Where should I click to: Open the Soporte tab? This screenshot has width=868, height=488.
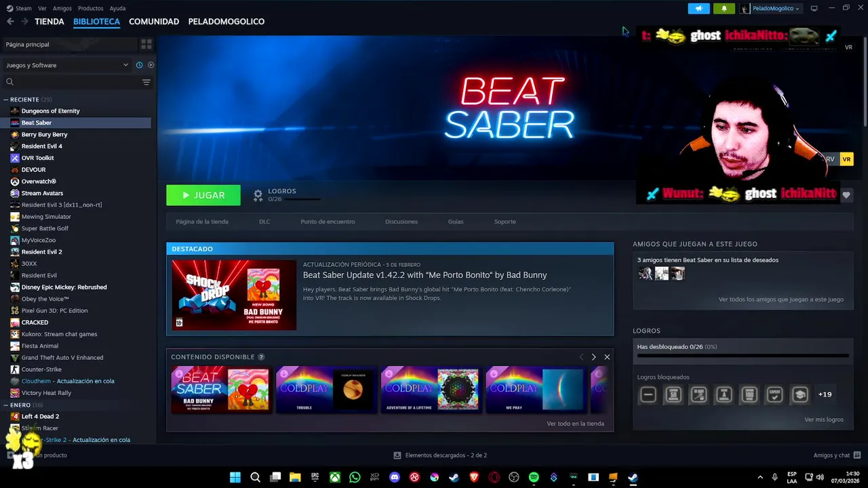coord(505,222)
